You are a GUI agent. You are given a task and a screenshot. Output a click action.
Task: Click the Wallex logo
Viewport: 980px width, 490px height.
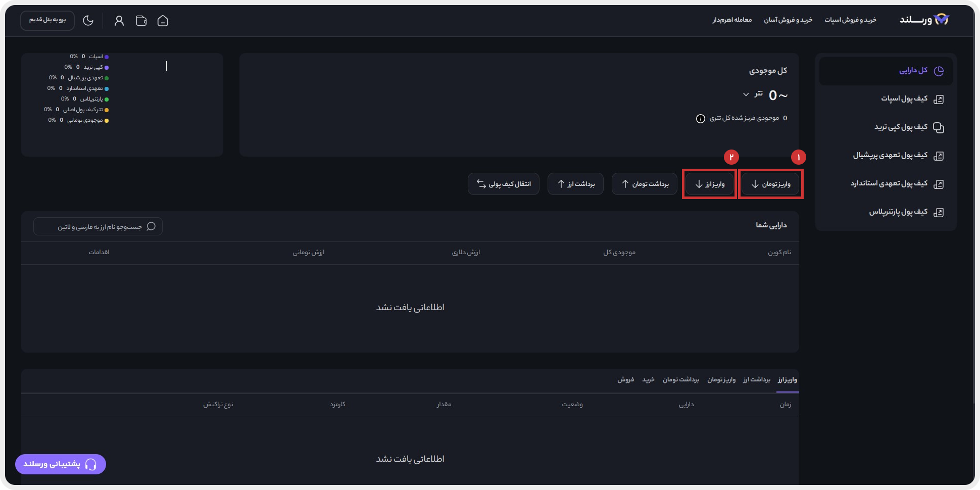click(924, 20)
